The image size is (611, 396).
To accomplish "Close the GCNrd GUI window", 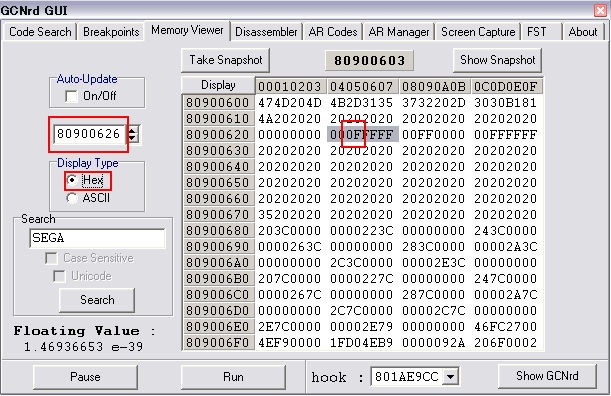I will [x=600, y=10].
